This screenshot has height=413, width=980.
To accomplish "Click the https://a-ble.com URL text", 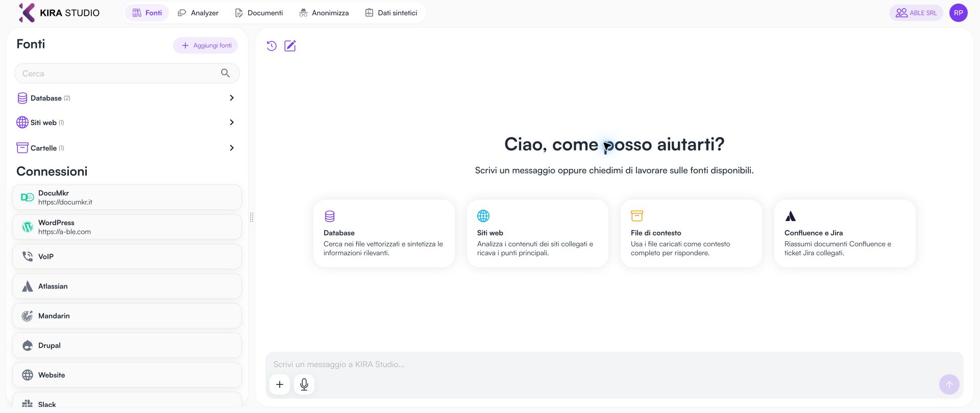I will (64, 232).
